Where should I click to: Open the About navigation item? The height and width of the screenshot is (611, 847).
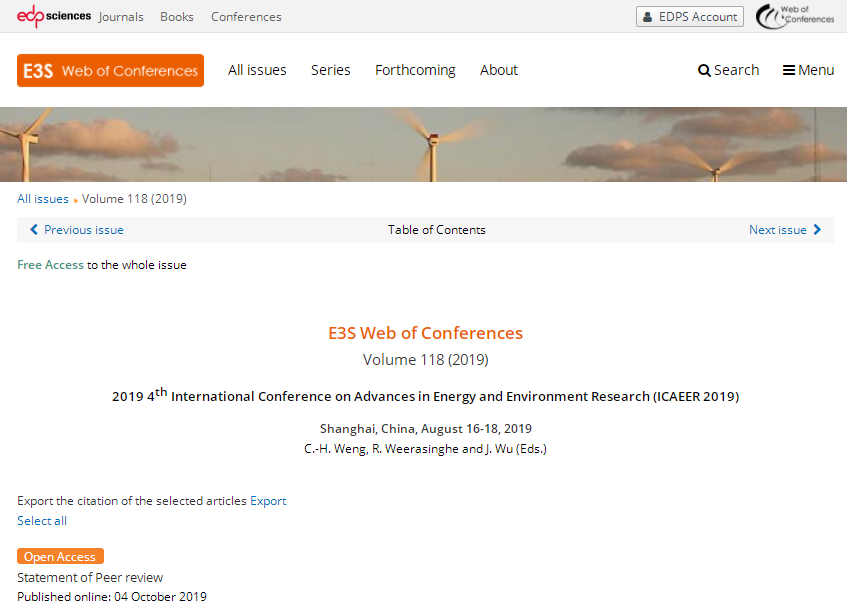point(499,70)
